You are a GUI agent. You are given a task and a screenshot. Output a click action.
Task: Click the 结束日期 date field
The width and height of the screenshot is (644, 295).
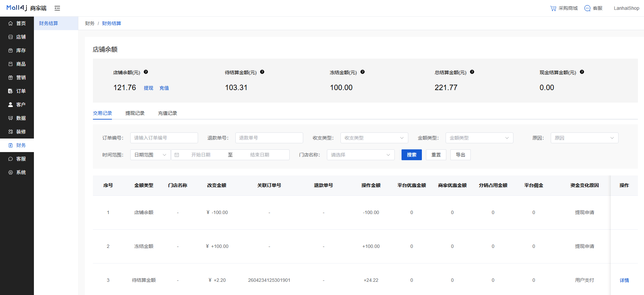pyautogui.click(x=260, y=155)
